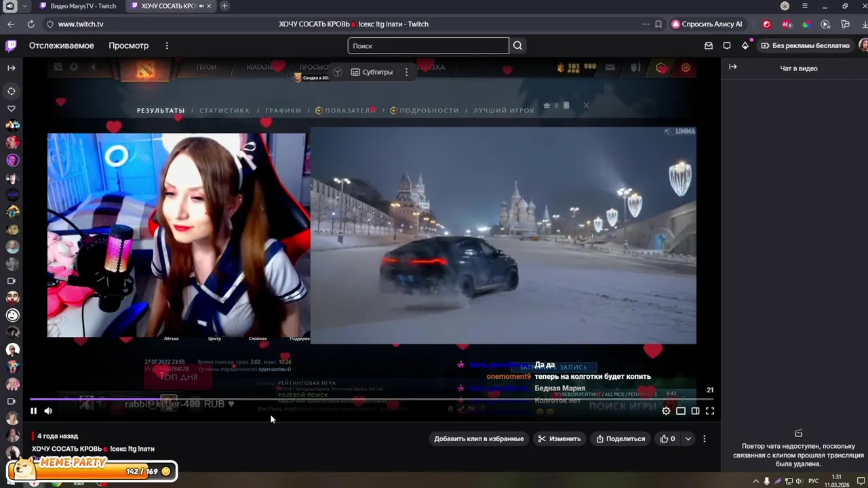Click Изменить clip button

point(559,439)
